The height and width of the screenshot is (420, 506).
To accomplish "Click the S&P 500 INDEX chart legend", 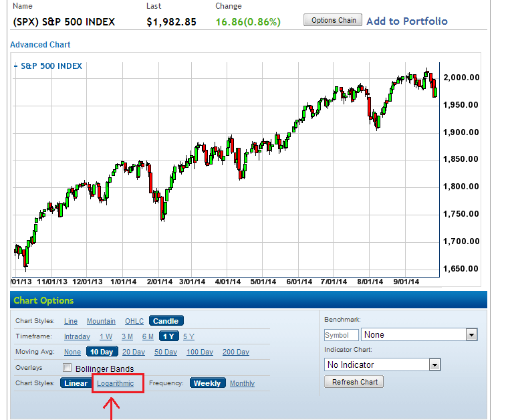I will click(x=48, y=66).
